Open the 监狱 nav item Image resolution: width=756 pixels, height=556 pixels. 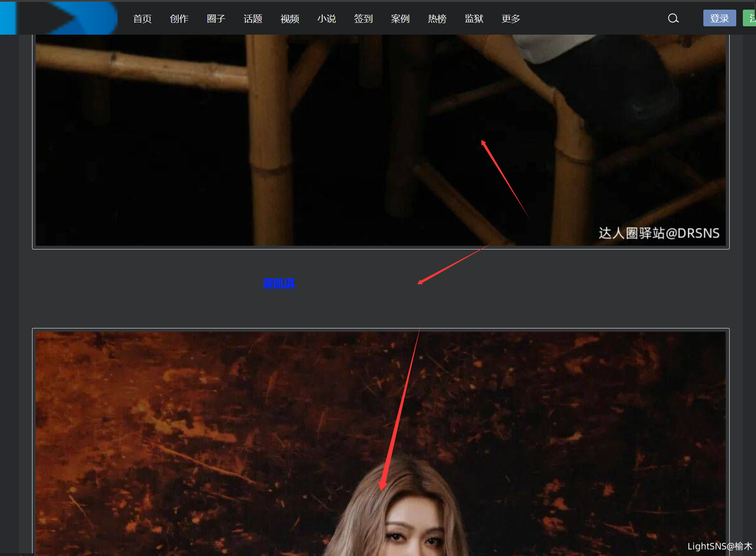point(474,19)
